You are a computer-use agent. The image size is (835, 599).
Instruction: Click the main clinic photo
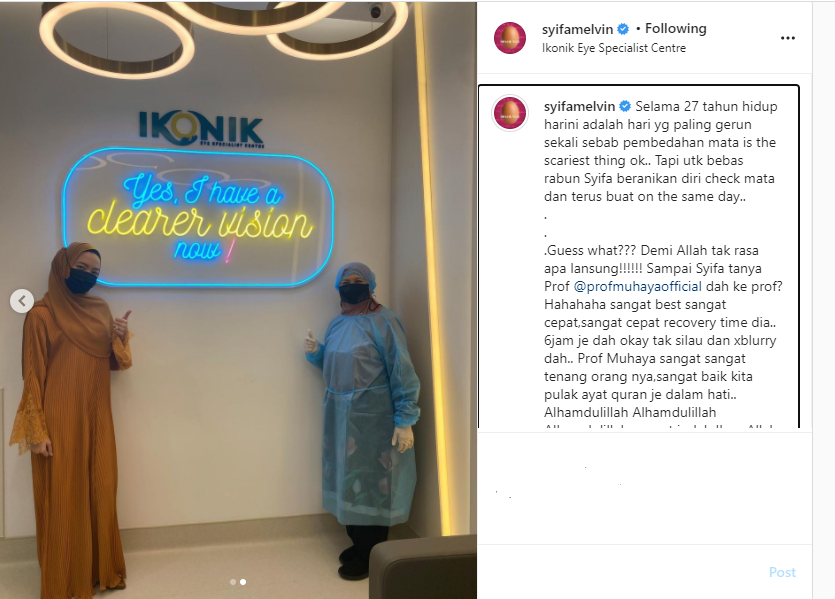pos(238,301)
